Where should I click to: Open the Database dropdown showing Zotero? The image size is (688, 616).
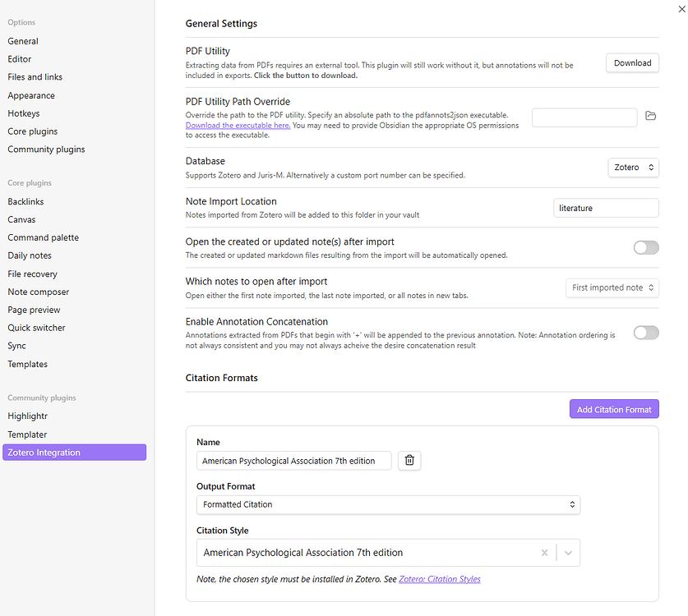(633, 168)
